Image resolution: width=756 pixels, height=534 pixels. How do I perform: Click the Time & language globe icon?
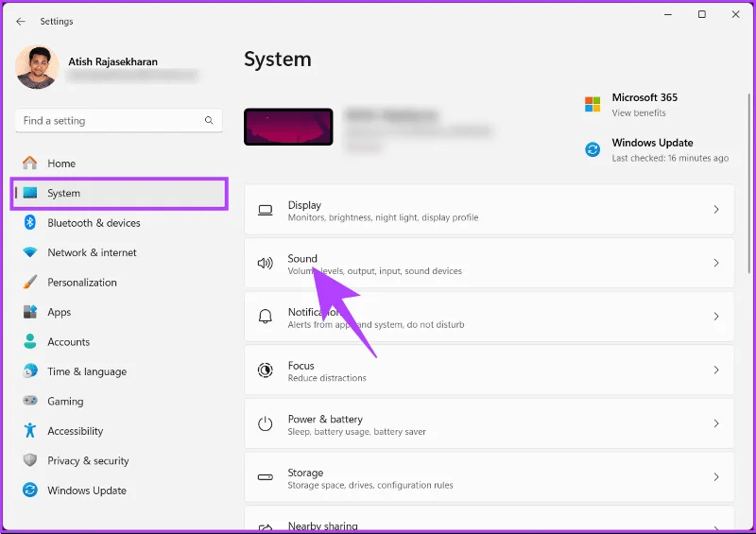(x=30, y=371)
